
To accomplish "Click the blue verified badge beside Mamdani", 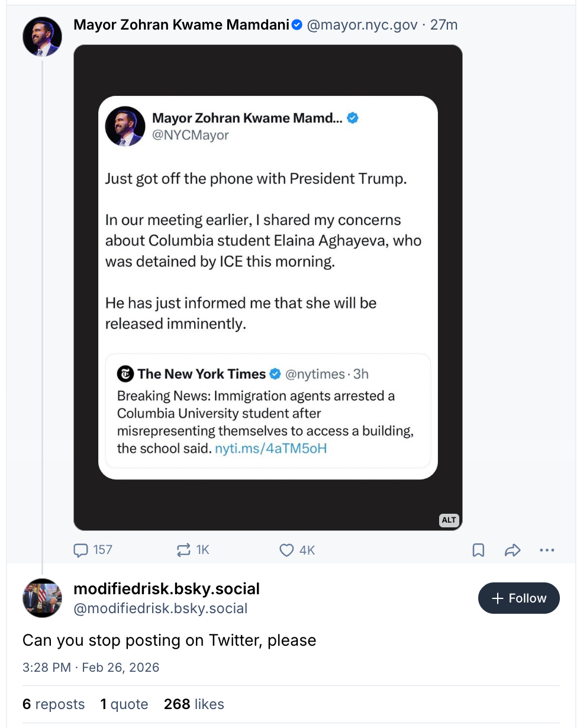I will coord(298,25).
